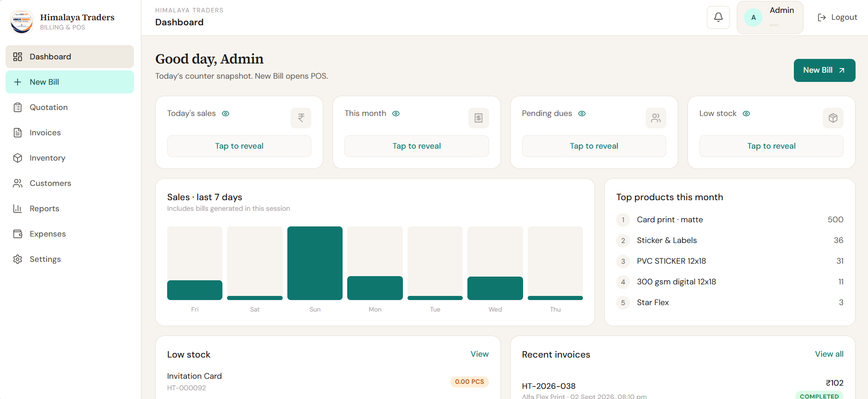
Task: Open Dashboard from the sidebar
Action: (70, 57)
